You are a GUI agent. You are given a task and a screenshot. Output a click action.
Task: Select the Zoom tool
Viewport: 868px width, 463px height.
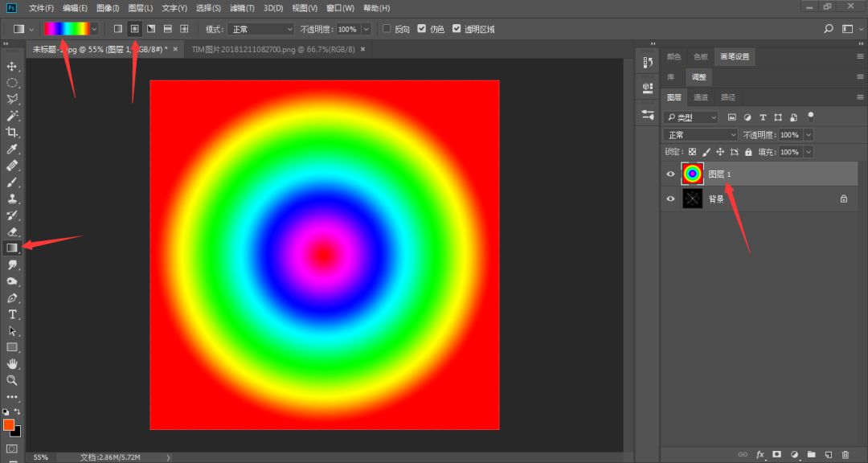tap(12, 380)
